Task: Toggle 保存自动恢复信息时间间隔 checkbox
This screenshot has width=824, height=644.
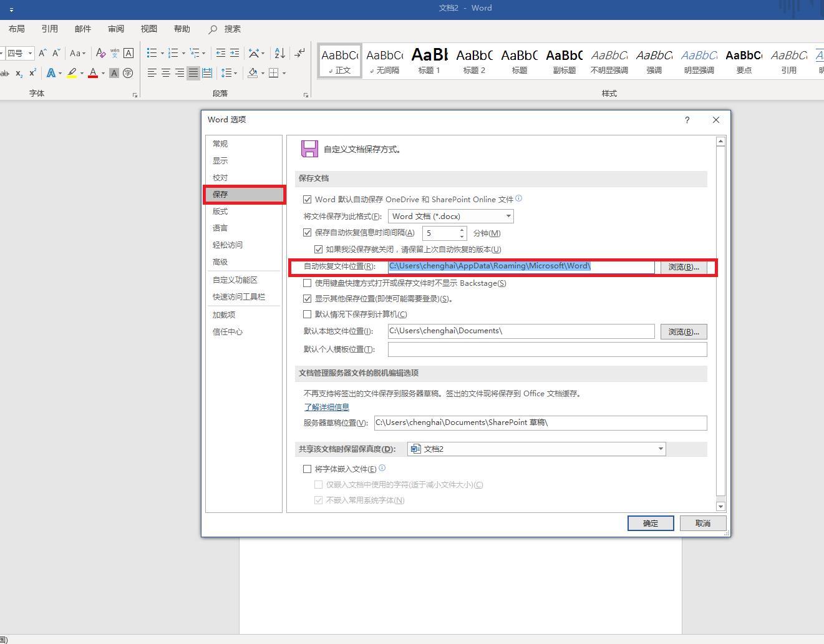Action: [307, 233]
